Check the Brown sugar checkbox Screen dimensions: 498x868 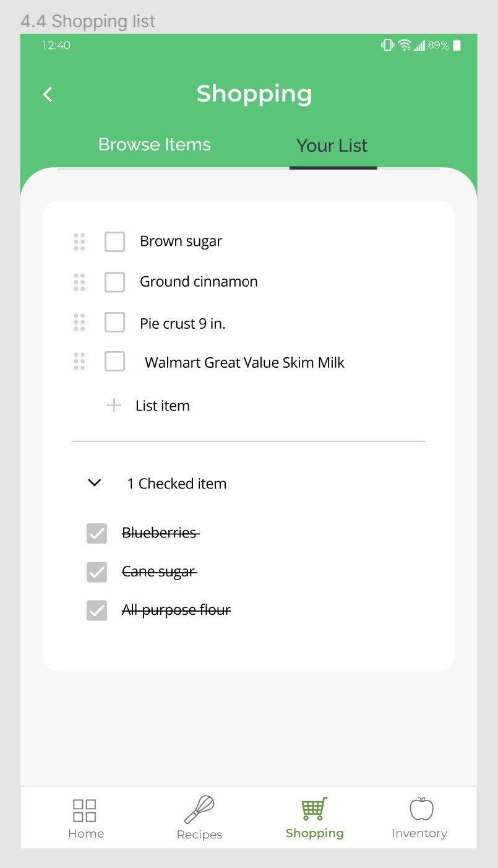pos(114,242)
